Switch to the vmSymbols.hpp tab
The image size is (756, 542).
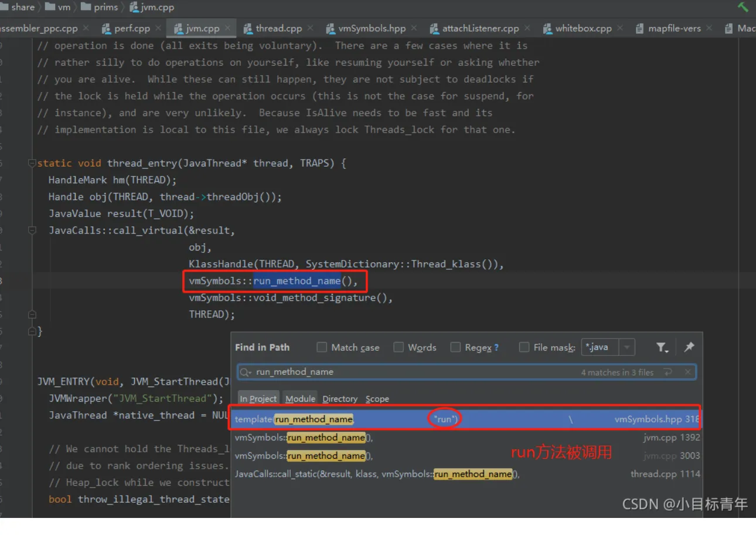pyautogui.click(x=372, y=28)
